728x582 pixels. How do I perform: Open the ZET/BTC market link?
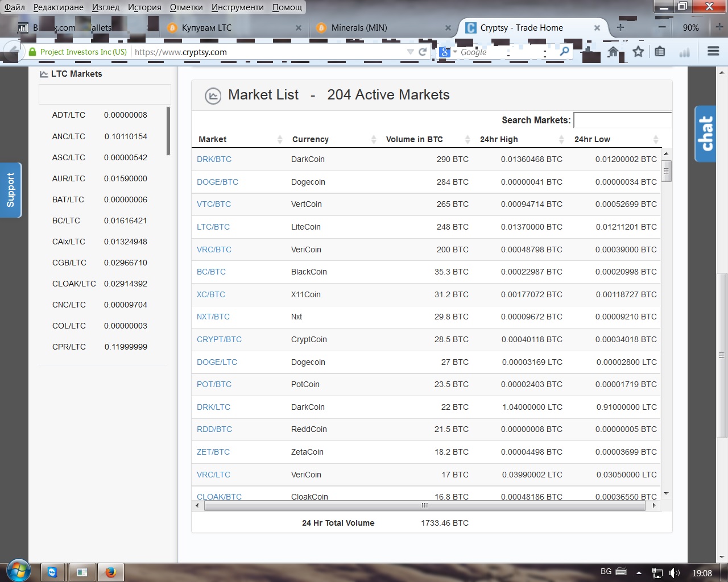(x=213, y=452)
